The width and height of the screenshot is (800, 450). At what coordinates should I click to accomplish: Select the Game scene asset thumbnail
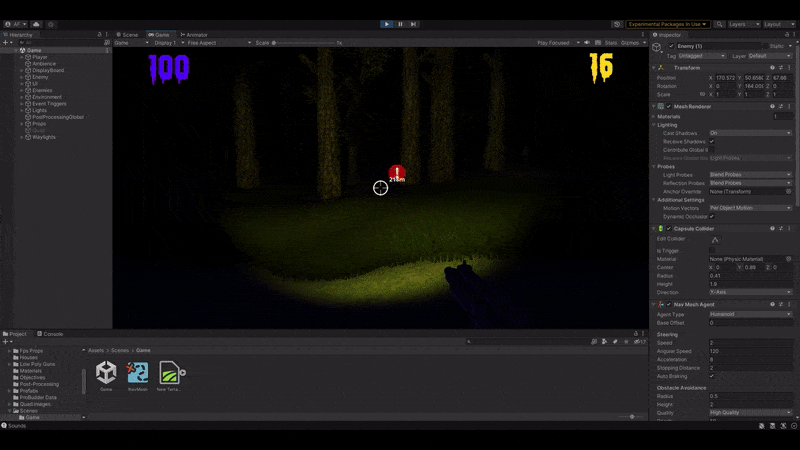(106, 372)
